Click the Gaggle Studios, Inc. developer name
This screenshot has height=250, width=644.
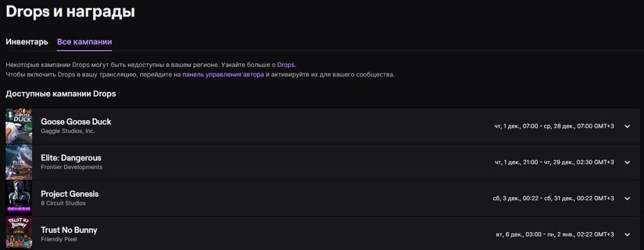click(x=68, y=131)
